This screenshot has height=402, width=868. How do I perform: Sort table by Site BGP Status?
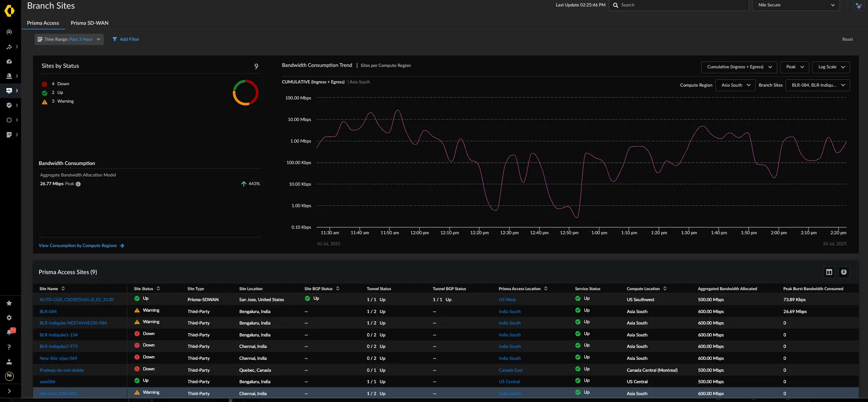[x=338, y=289]
